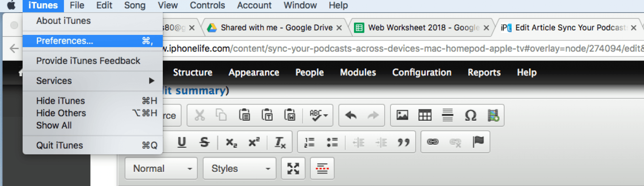Click Paste as plain text icon
644x186 pixels.
pos(267,115)
